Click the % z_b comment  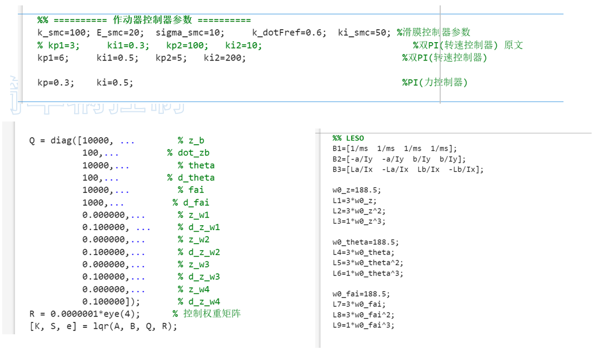tap(191, 140)
